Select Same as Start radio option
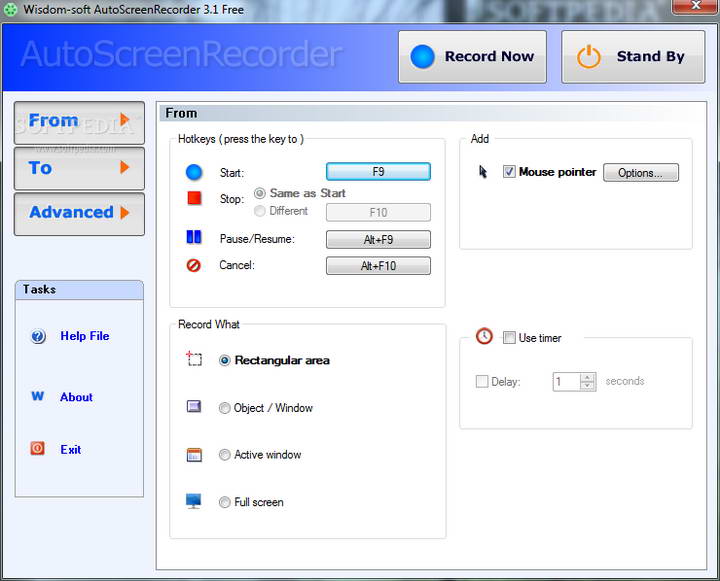 260,193
